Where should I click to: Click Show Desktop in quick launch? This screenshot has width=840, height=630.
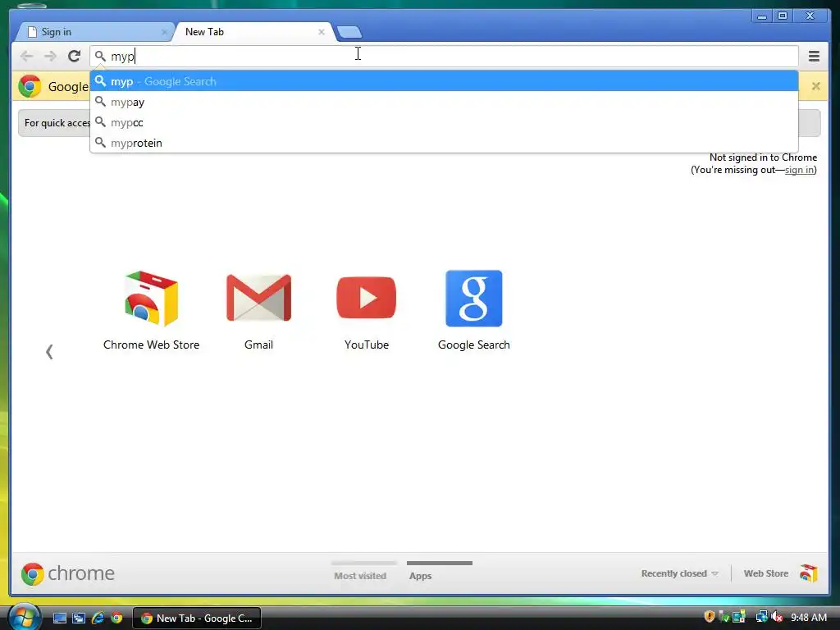pyautogui.click(x=59, y=619)
